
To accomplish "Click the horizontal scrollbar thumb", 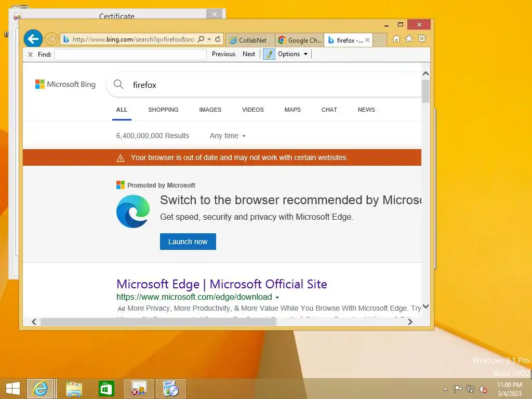I will (158, 322).
